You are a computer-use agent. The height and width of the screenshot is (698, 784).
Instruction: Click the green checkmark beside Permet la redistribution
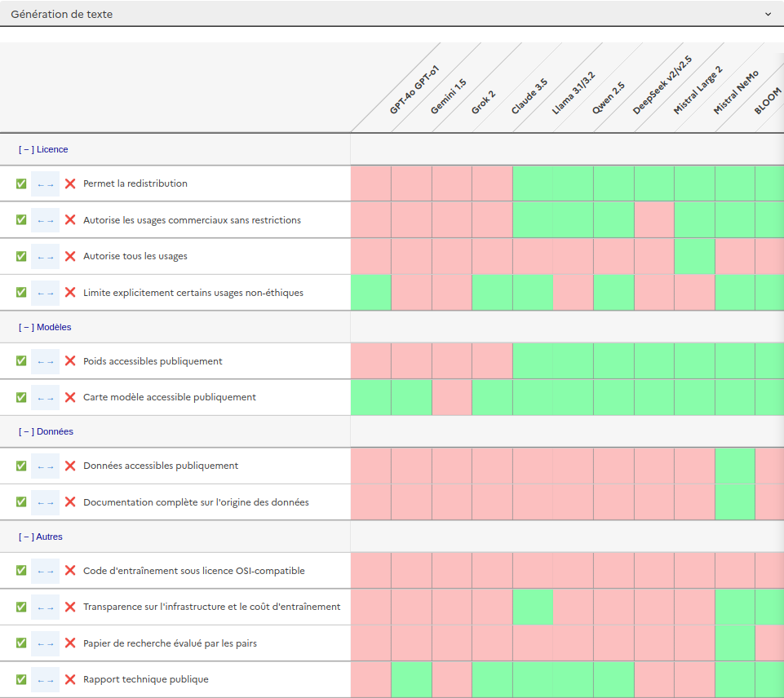pyautogui.click(x=21, y=183)
